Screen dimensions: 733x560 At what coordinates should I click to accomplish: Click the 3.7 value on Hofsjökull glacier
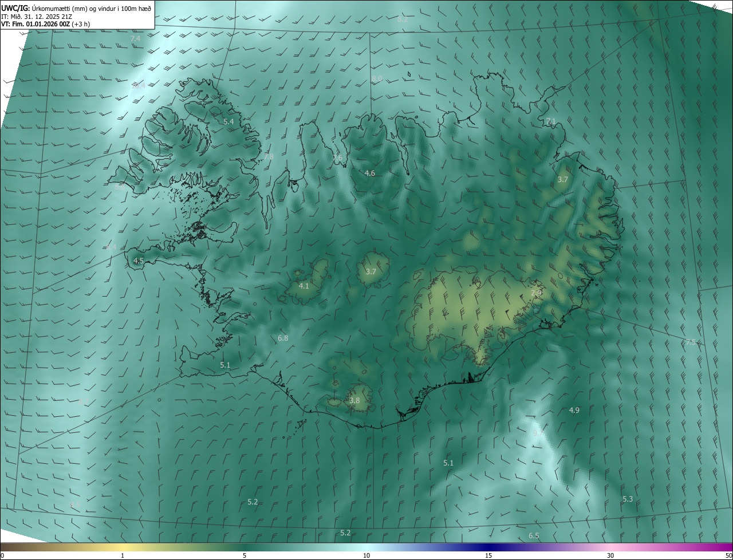(x=371, y=271)
